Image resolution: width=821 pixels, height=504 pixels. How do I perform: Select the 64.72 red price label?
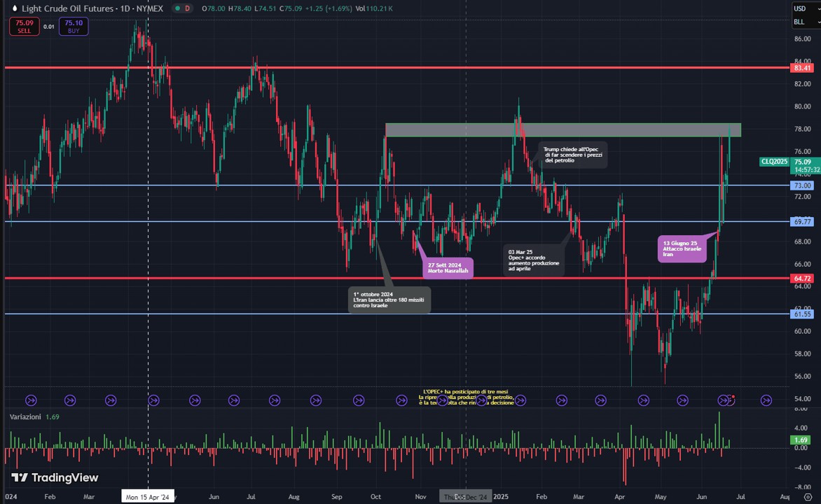pos(802,279)
